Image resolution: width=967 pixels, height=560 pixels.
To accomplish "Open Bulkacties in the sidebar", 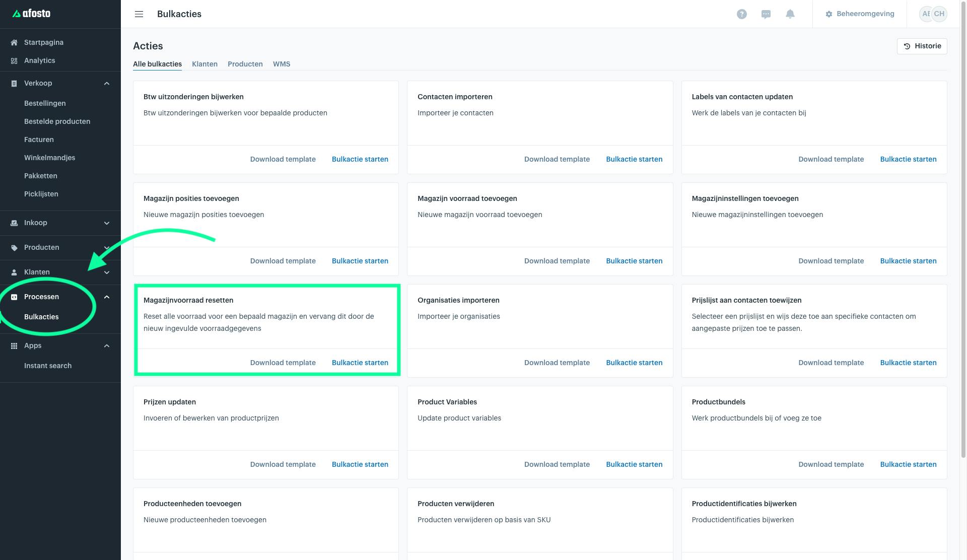I will pos(41,317).
